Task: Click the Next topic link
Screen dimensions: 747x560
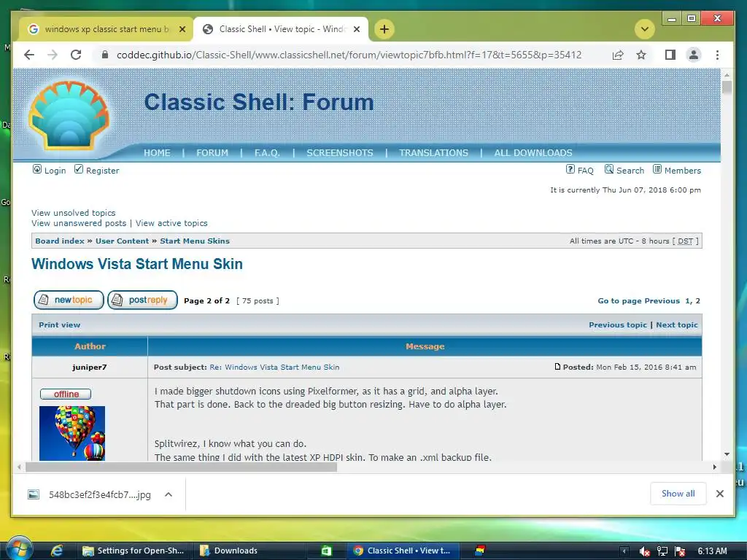Action: pyautogui.click(x=676, y=324)
